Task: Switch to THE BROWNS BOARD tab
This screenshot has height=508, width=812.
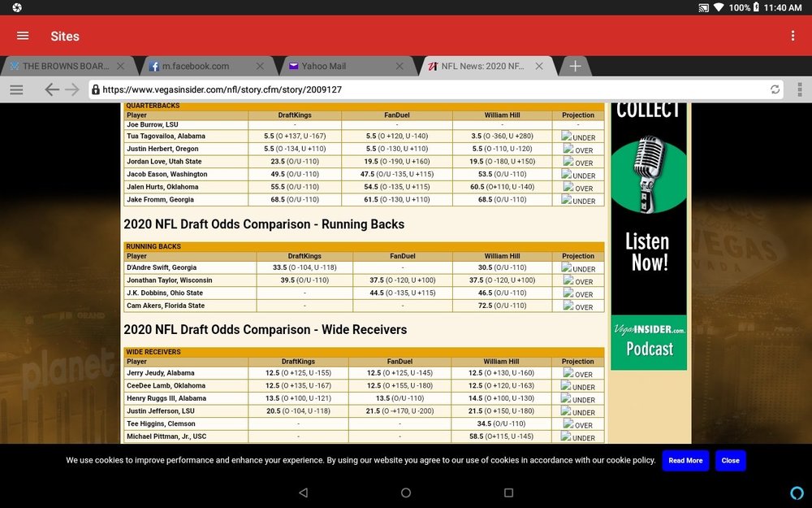Action: [x=66, y=67]
